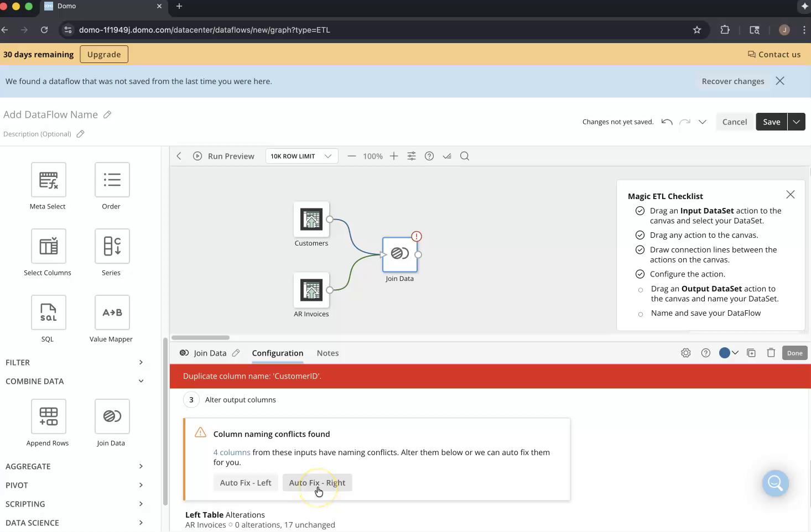Open the browser extensions puzzle icon
Viewport: 811px width, 532px height.
coord(725,30)
